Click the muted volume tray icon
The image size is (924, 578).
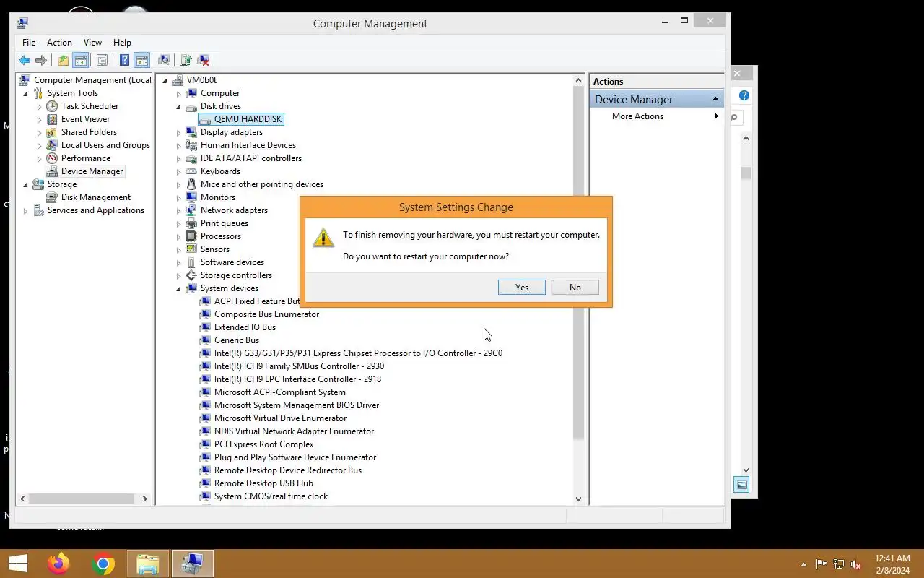tap(856, 564)
